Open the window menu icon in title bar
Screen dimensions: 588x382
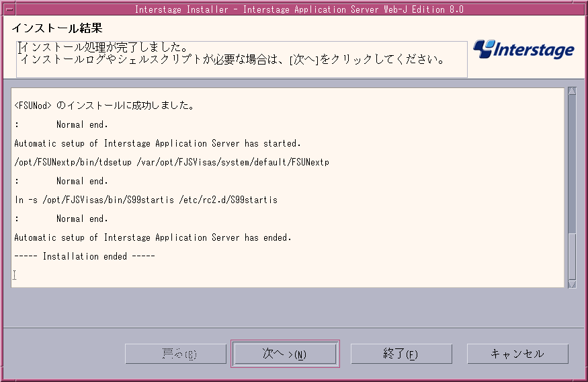pos(9,9)
